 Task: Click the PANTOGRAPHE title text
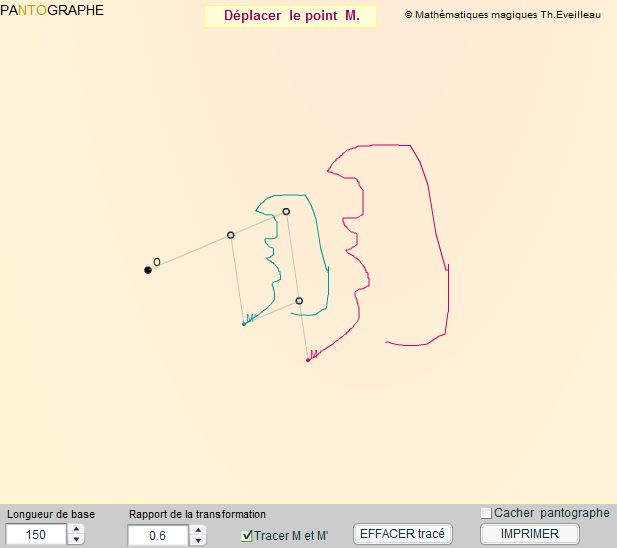52,10
